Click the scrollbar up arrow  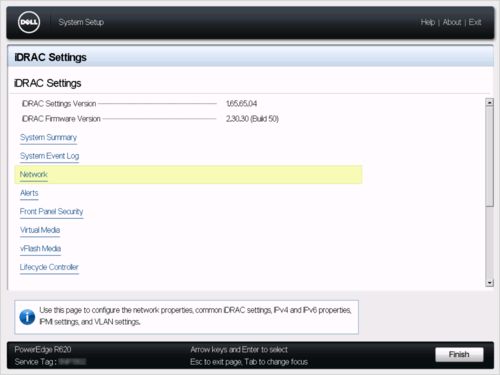(489, 102)
